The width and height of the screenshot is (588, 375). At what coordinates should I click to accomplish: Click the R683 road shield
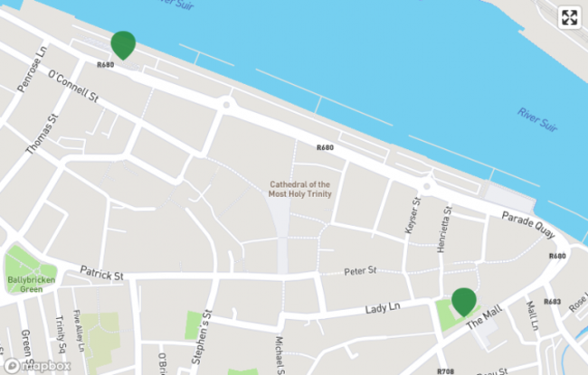point(553,302)
